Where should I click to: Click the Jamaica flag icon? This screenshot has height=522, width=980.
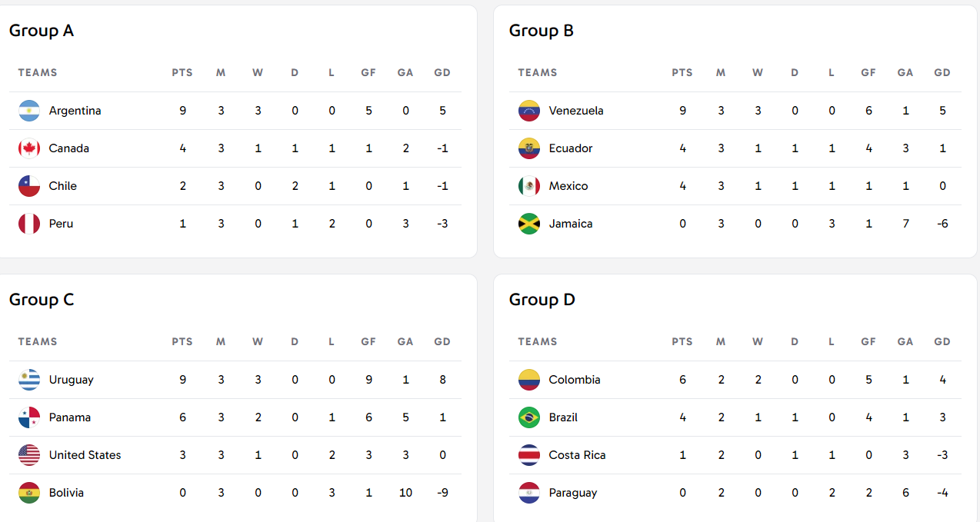(529, 224)
